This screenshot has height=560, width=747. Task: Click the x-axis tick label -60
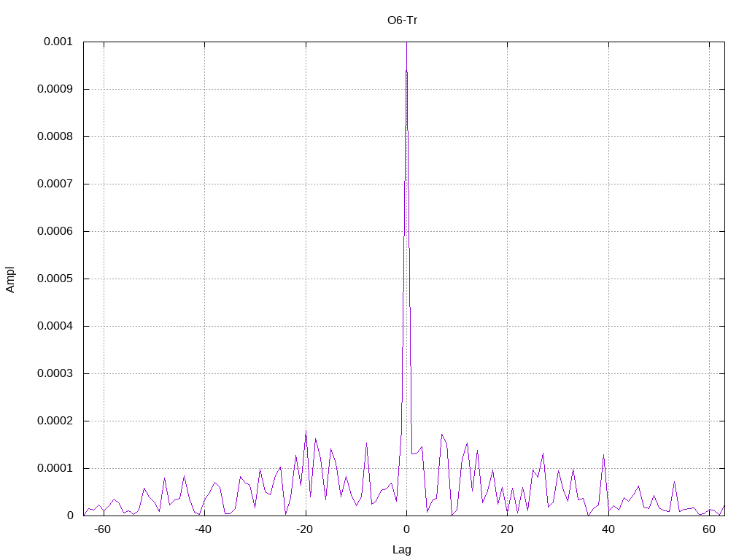(x=102, y=529)
